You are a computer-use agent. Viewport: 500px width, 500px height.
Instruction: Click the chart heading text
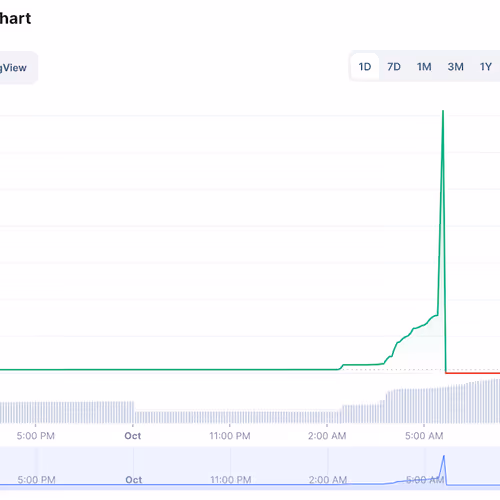click(15, 18)
